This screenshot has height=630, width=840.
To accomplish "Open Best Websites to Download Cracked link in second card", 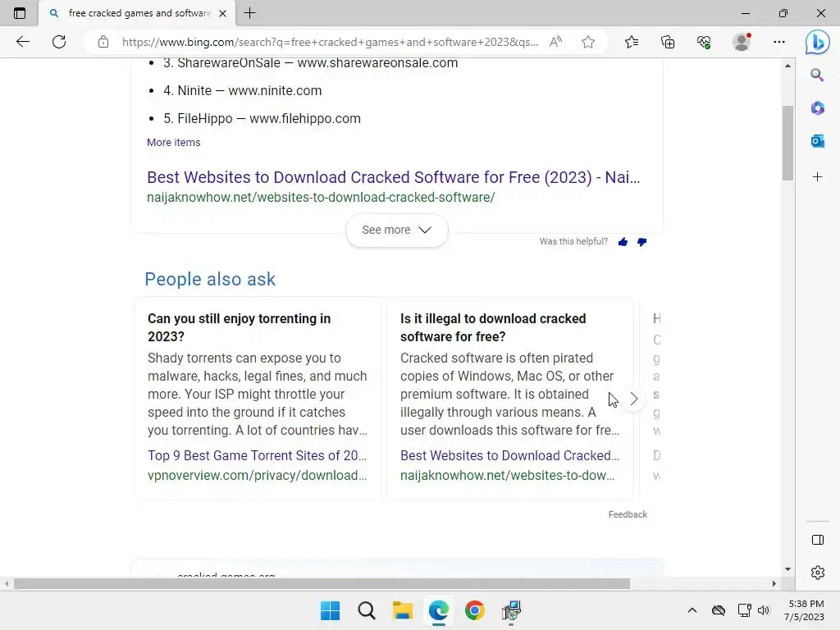I will coord(509,455).
